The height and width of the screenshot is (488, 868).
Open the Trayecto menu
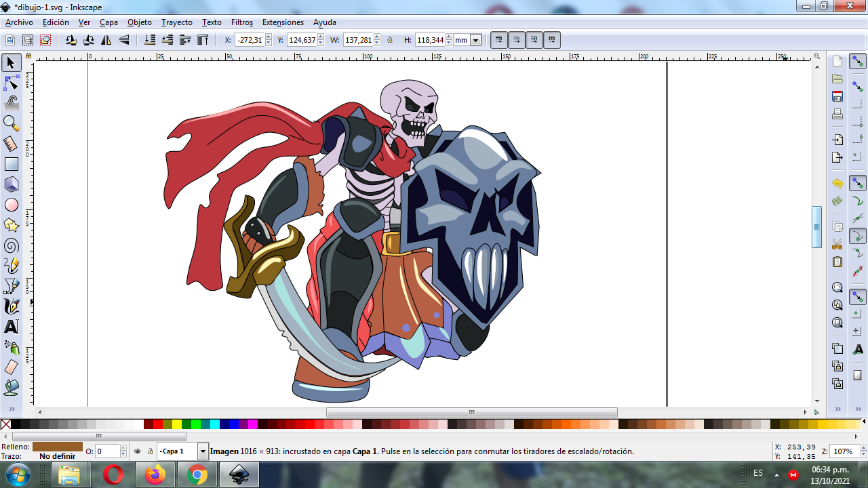pyautogui.click(x=177, y=22)
